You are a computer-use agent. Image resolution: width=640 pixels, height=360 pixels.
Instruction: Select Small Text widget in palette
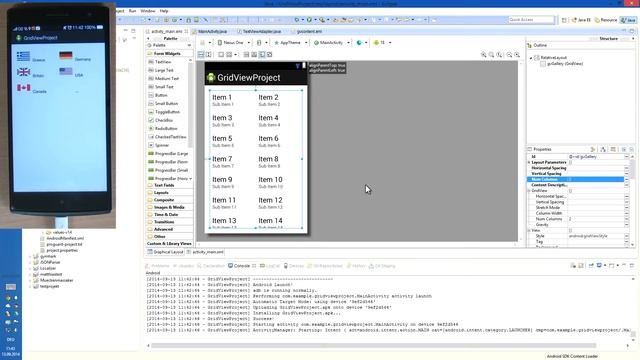(x=164, y=87)
